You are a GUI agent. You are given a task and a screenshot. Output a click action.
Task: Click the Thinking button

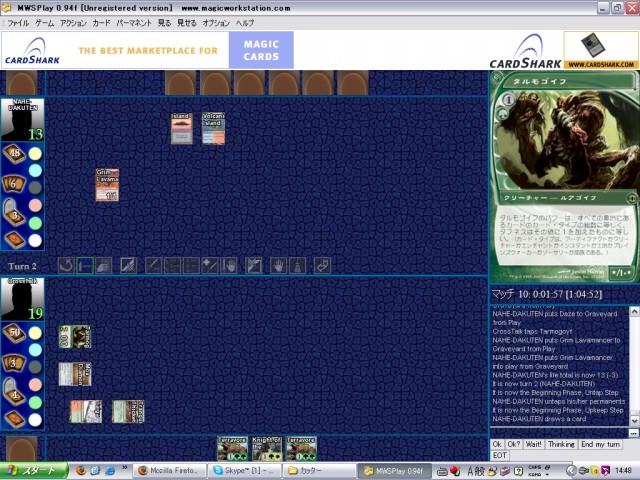click(x=561, y=444)
